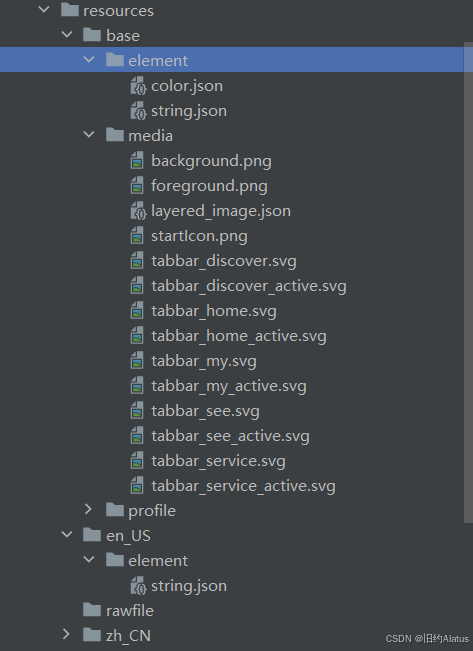Click the startIcon.png image icon
473x651 pixels.
137,236
